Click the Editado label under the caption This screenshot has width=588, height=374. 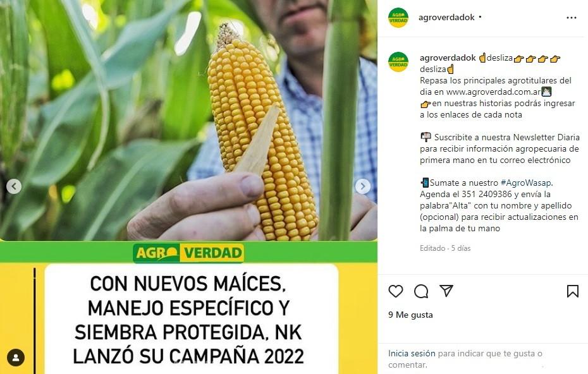click(432, 248)
